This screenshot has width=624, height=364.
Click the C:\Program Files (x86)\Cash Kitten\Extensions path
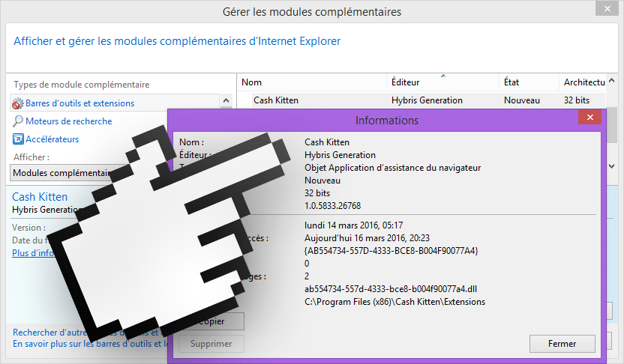click(394, 302)
